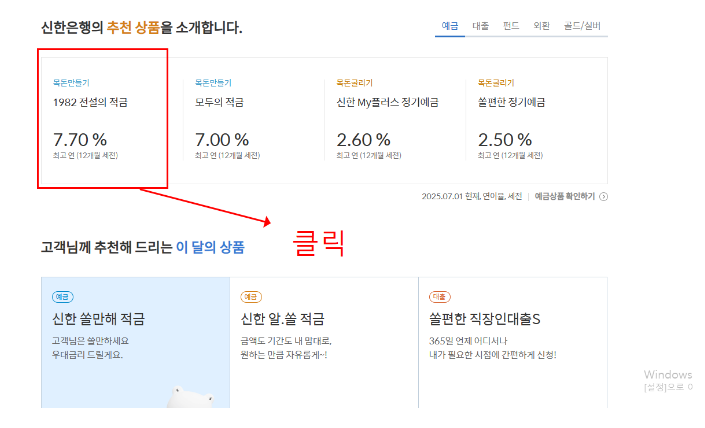
Task: Click the 이 달의 상품 heading text
Action: [x=210, y=247]
